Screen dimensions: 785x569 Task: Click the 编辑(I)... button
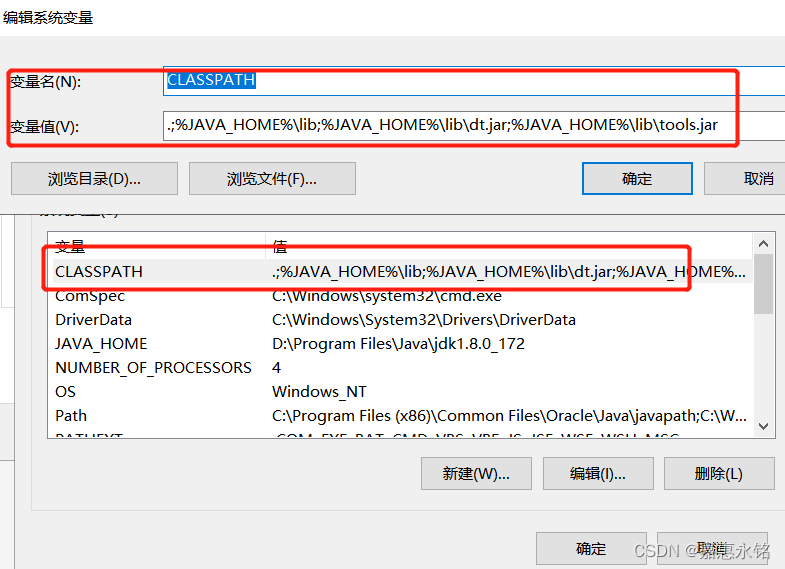point(598,473)
